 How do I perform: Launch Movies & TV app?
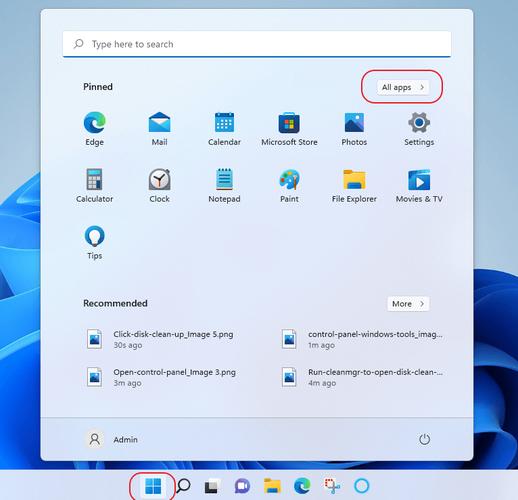[x=419, y=185]
